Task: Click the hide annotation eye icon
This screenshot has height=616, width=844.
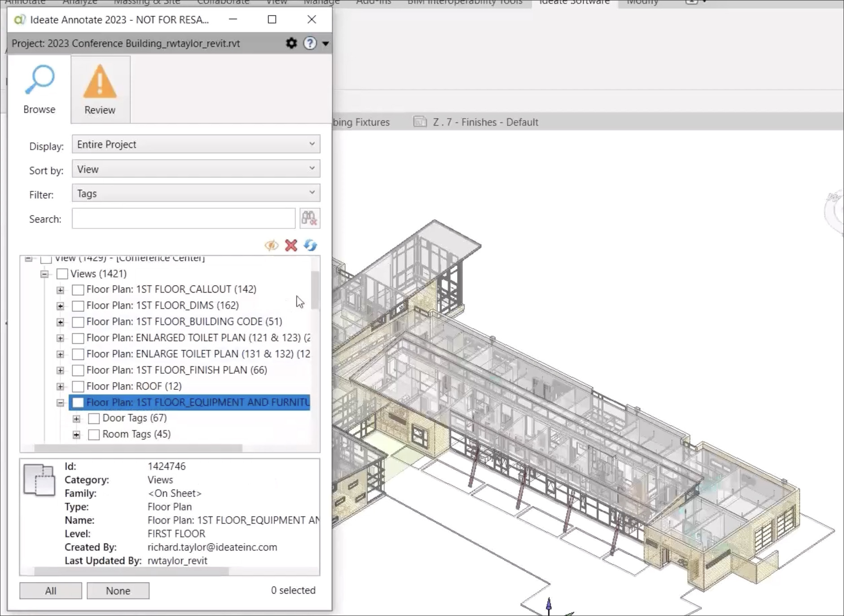Action: coord(271,245)
